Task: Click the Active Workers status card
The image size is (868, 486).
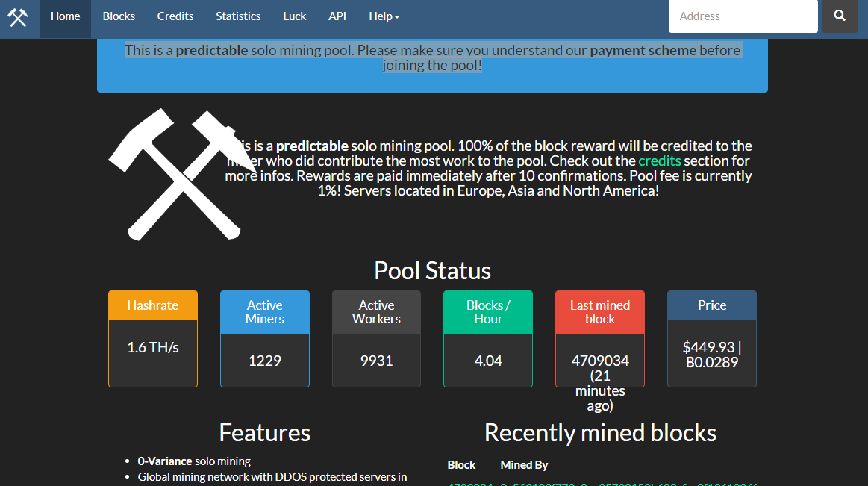Action: point(376,339)
